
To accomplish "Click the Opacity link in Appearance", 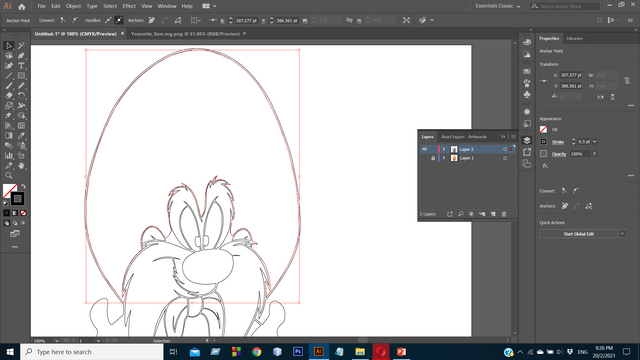I will 559,154.
